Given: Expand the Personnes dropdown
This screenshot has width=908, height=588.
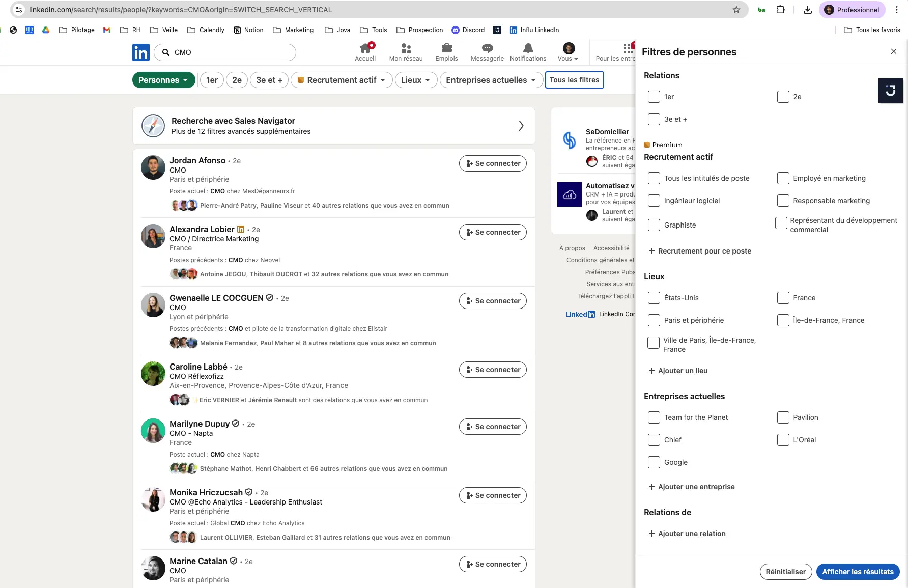Looking at the screenshot, I should point(163,80).
